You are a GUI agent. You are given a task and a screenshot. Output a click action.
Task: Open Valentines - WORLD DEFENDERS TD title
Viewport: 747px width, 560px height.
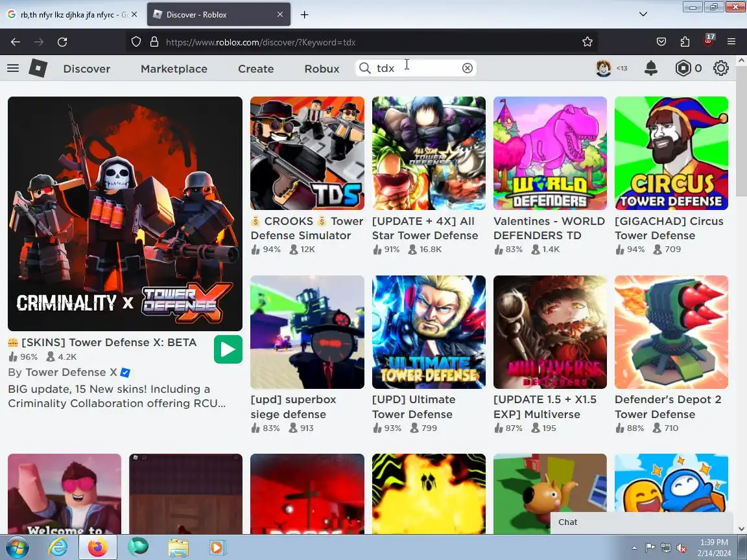549,228
